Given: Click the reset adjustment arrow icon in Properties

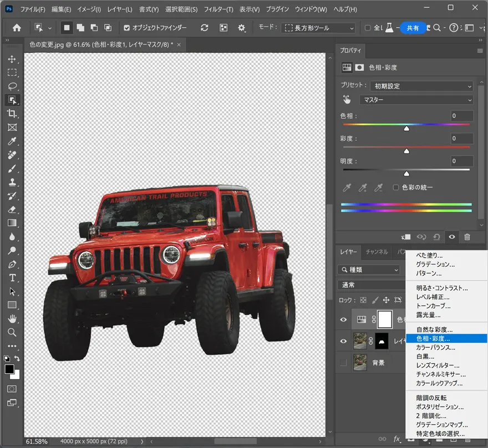Looking at the screenshot, I should (436, 237).
